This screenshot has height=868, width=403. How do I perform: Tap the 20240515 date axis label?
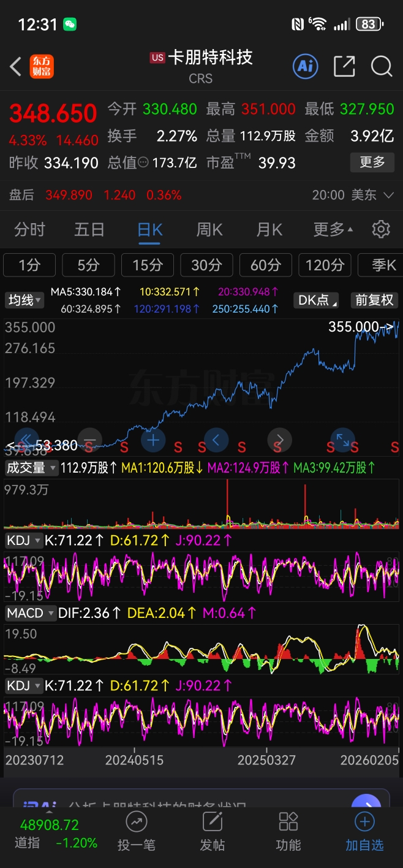coord(134,760)
